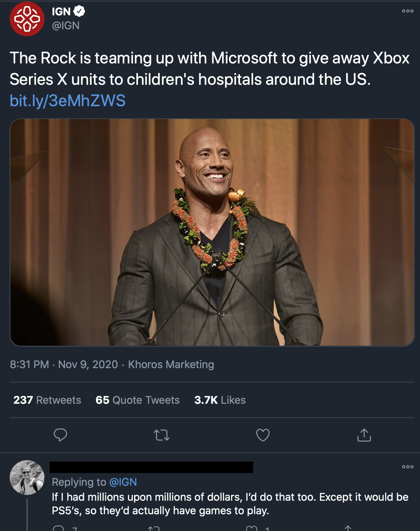Like IGN's tweet with the heart icon
This screenshot has width=420, height=531.
[x=262, y=434]
